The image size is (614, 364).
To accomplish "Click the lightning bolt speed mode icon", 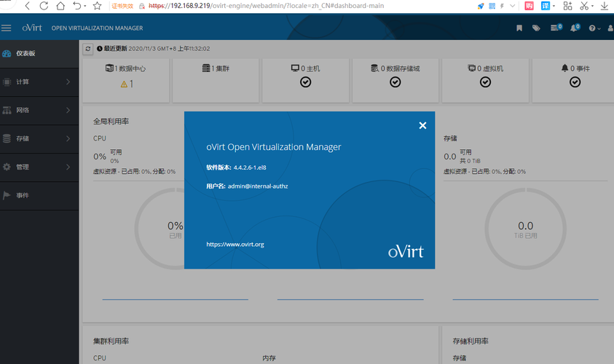I will (x=502, y=6).
